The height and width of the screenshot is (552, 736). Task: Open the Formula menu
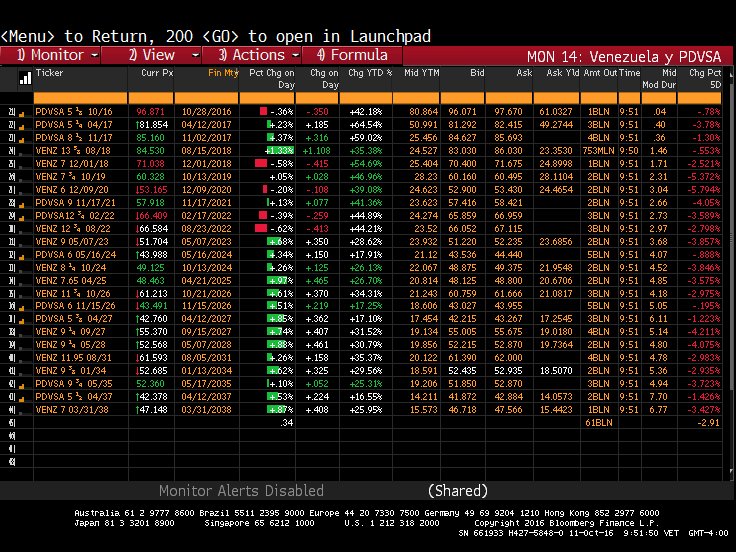coord(352,55)
